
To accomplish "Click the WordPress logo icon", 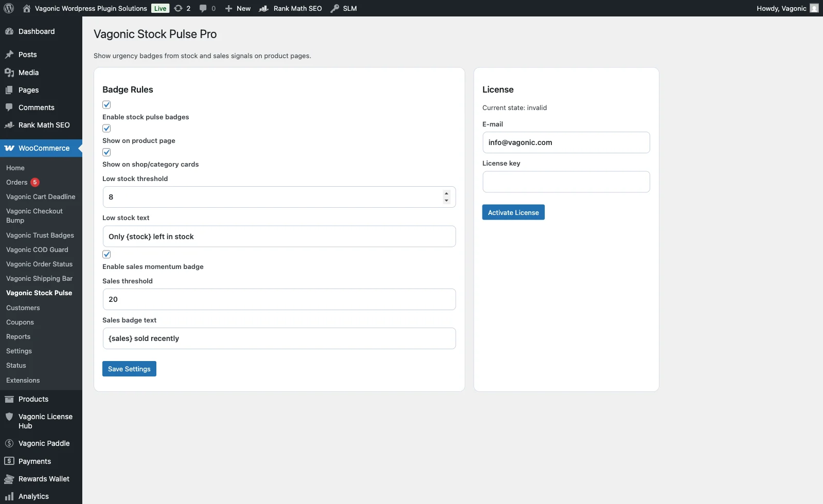I will (x=9, y=8).
